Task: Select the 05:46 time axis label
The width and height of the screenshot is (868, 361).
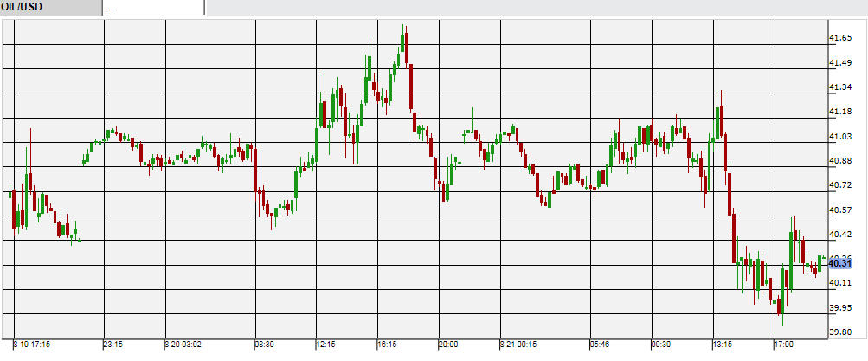Action: click(600, 345)
